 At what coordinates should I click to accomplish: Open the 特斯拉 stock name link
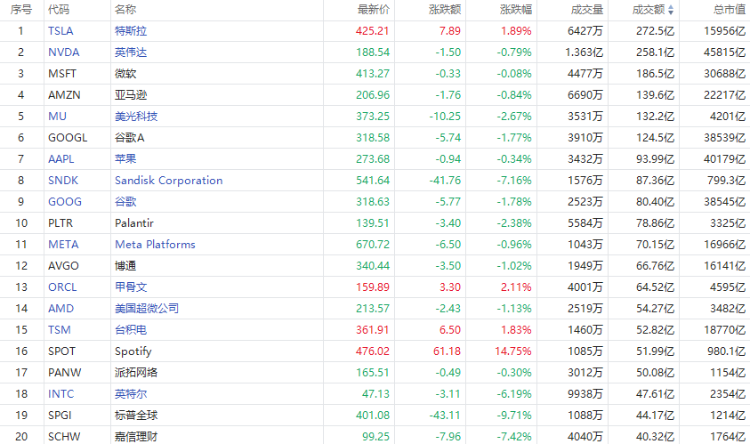click(x=131, y=31)
